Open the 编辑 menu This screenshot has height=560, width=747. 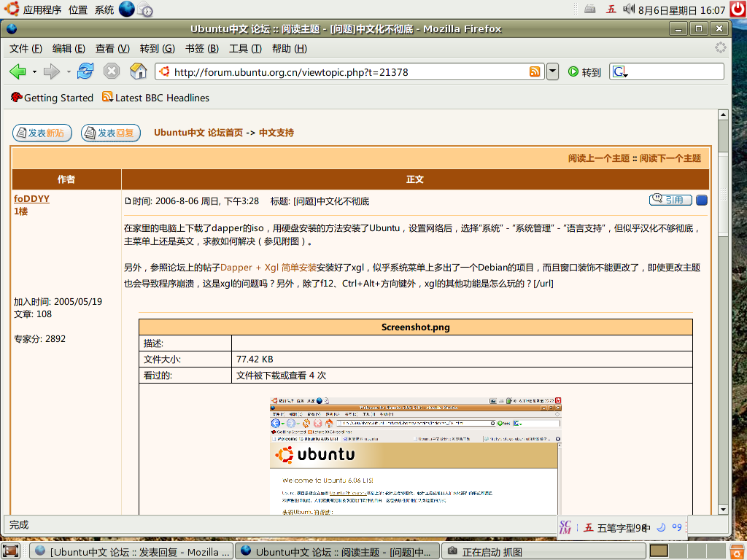[x=69, y=49]
